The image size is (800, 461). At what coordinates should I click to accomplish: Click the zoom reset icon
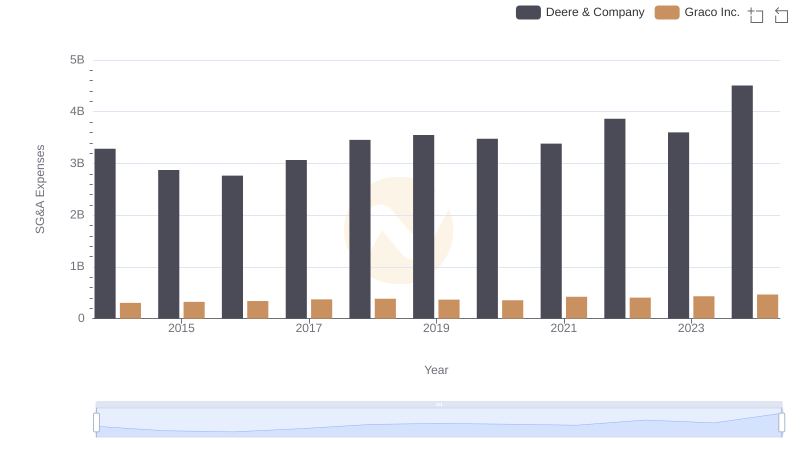(781, 15)
